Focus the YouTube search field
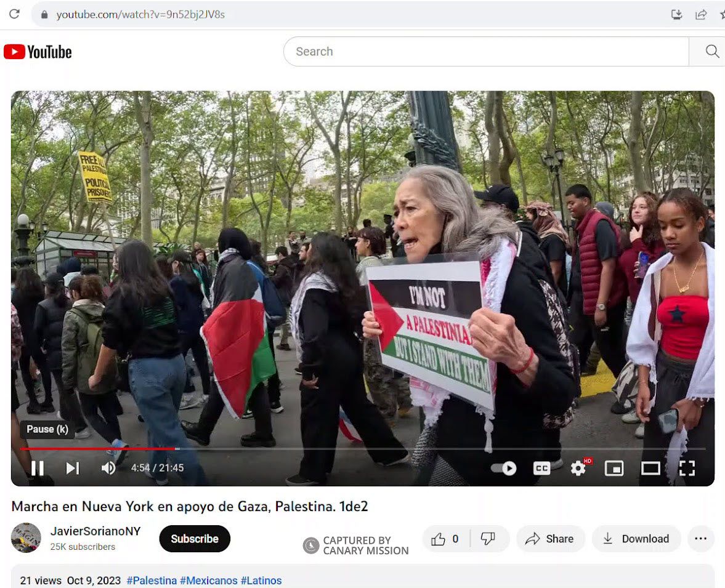The width and height of the screenshot is (725, 588). click(487, 52)
